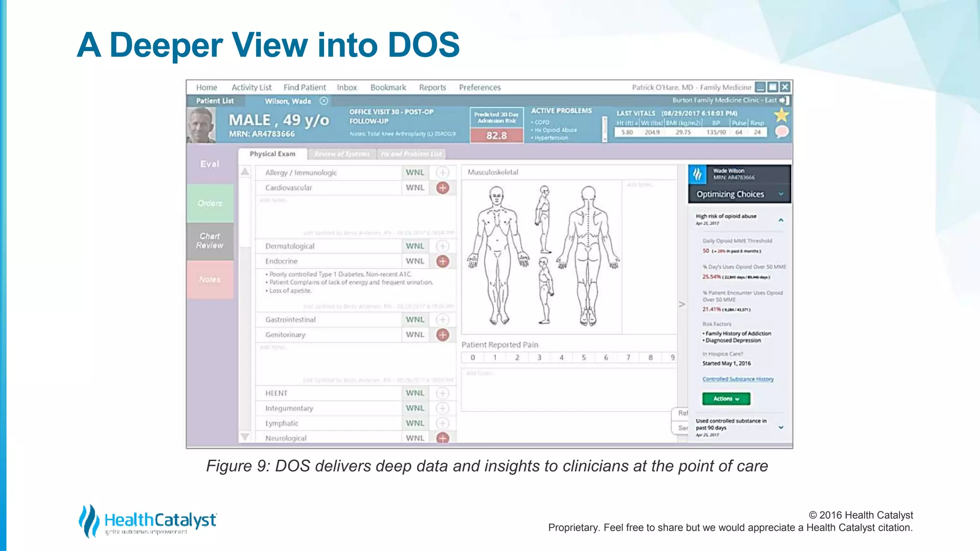980x551 pixels.
Task: Toggle WNL for HEENT
Action: tap(415, 393)
